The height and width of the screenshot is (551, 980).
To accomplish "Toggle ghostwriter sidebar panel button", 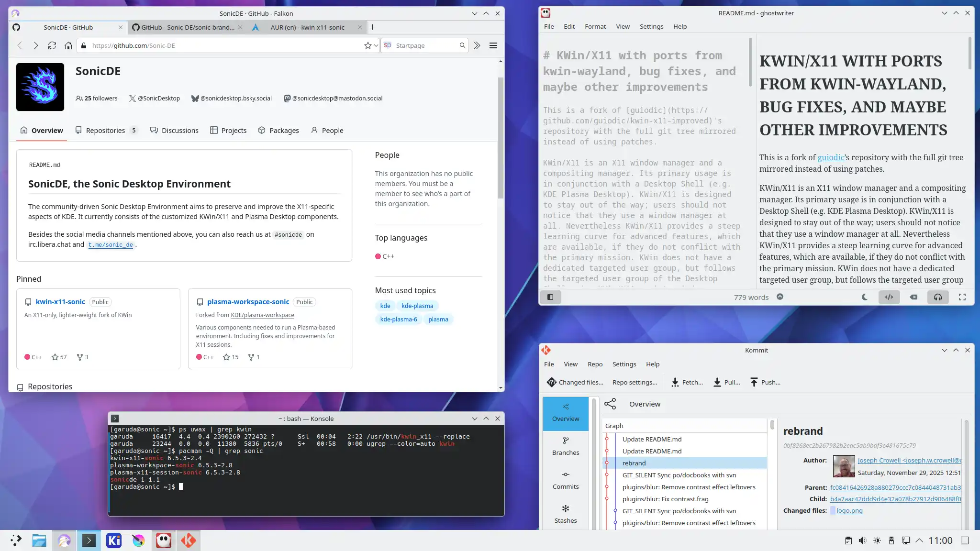I will point(550,297).
